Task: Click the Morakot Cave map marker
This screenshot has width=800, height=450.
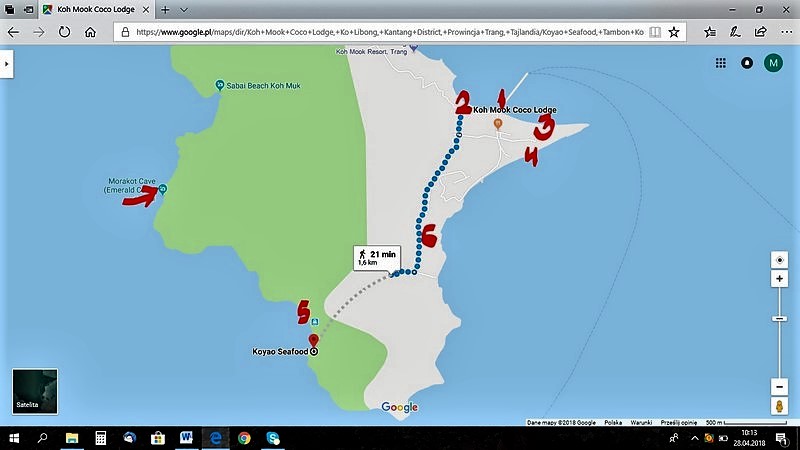Action: [162, 190]
